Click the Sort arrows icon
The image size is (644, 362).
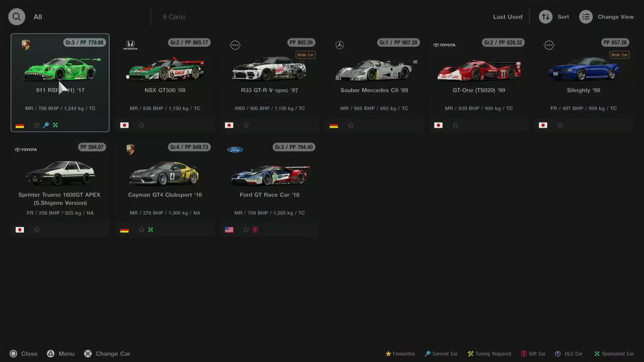click(546, 17)
